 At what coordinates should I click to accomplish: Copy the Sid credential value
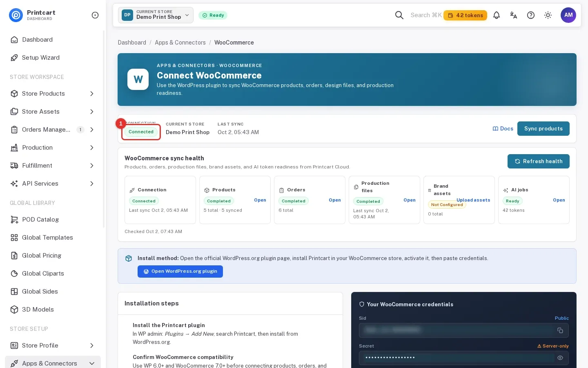(560, 330)
